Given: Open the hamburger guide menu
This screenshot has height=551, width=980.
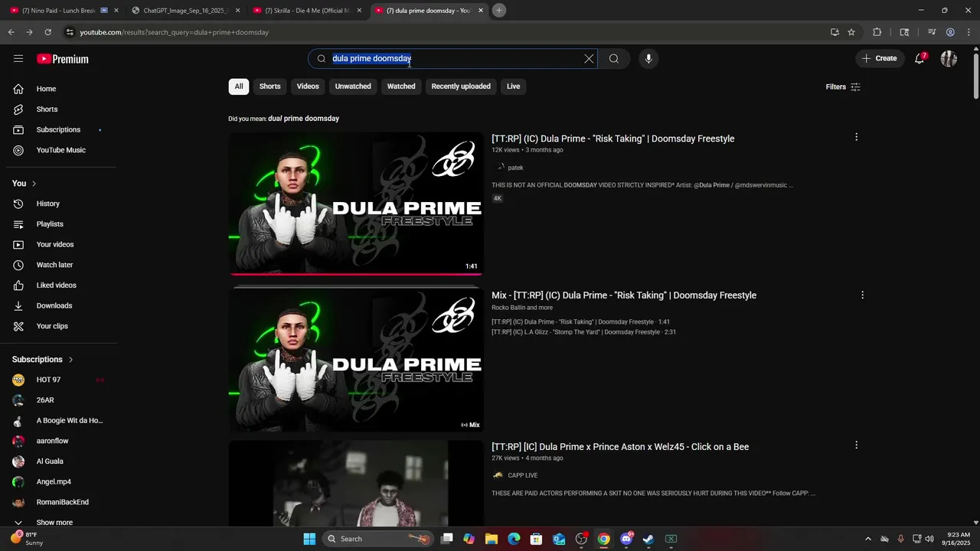Looking at the screenshot, I should (18, 59).
